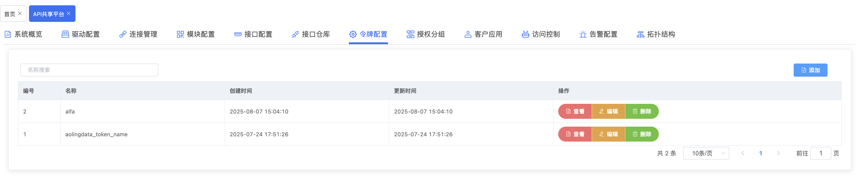Viewport: 868px width, 189px height.
Task: Edit the aolingdata_token_name row
Action: point(608,134)
